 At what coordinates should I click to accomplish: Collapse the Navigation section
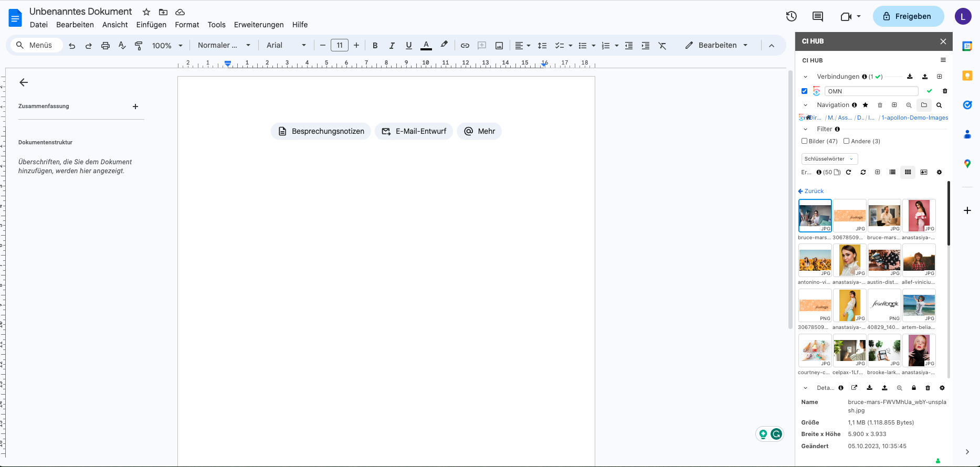806,105
